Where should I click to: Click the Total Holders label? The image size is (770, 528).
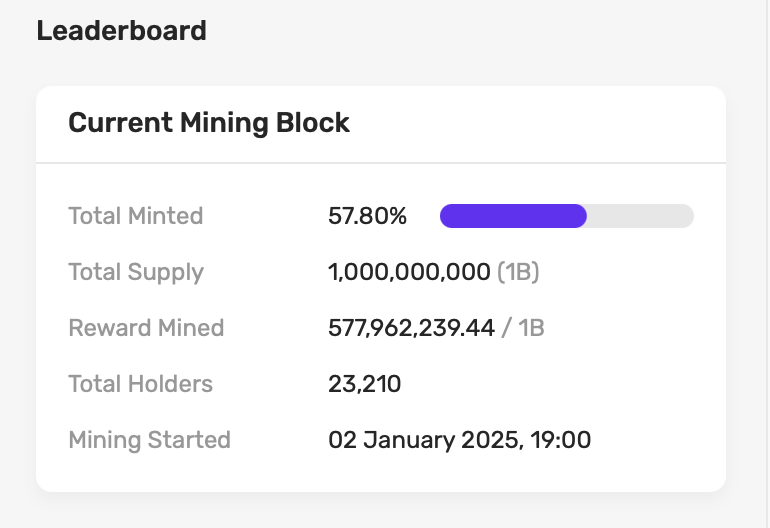click(140, 384)
